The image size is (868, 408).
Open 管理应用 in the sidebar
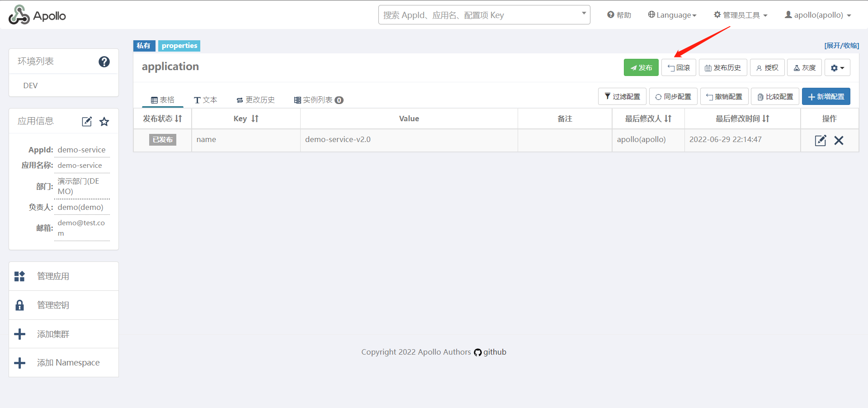[53, 276]
